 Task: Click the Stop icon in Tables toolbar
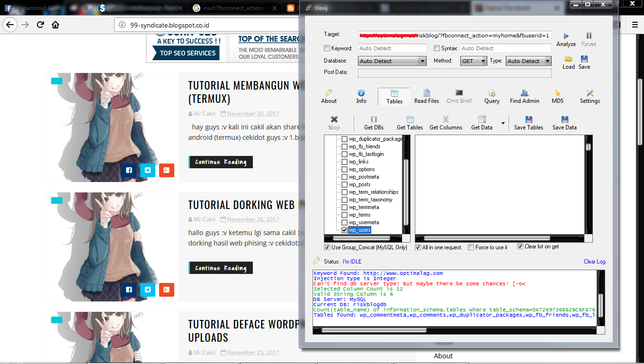click(x=334, y=119)
